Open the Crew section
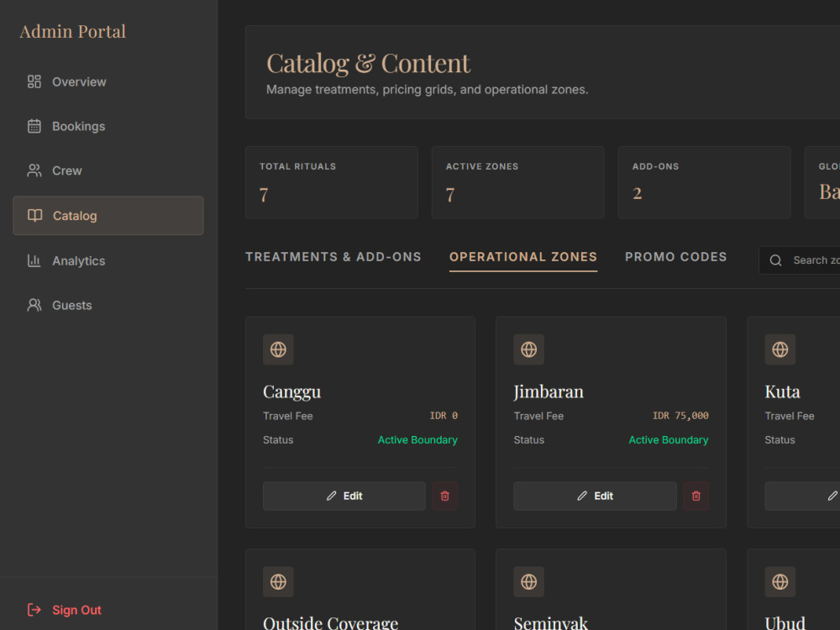840x630 pixels. [x=108, y=171]
